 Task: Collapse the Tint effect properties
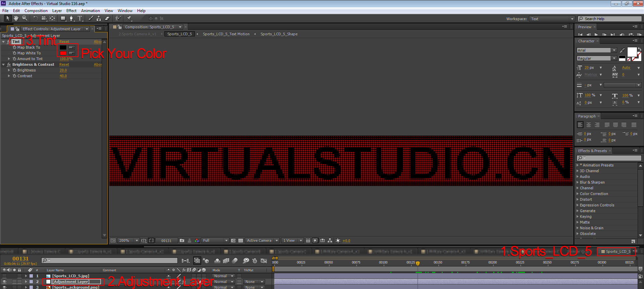pyautogui.click(x=3, y=42)
